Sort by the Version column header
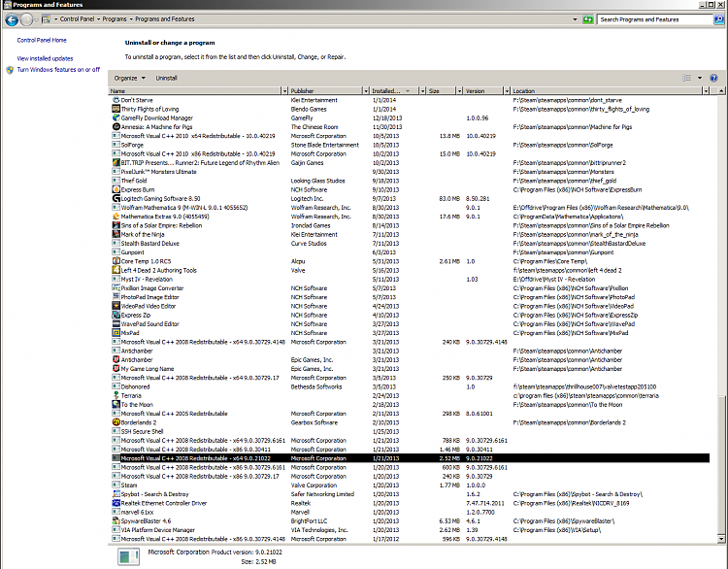The image size is (728, 569). (x=483, y=91)
